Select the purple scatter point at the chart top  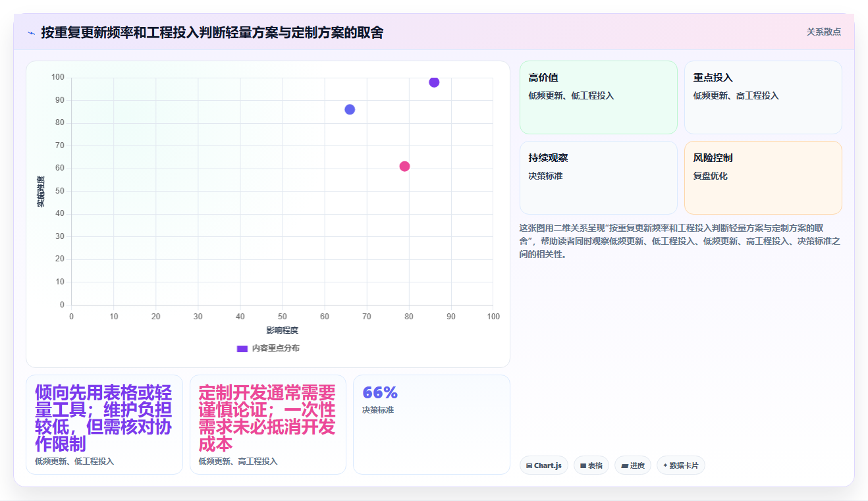coord(434,82)
